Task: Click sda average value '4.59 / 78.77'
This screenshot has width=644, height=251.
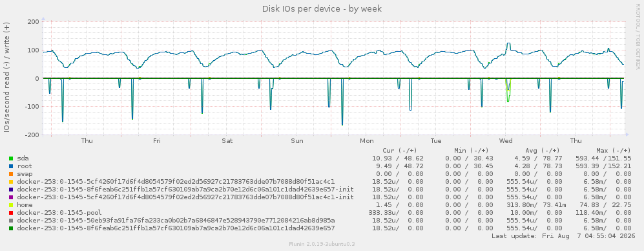Action: [539, 158]
